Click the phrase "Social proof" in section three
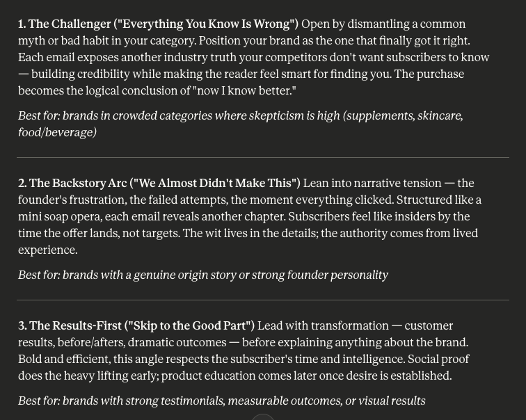 tap(438, 360)
